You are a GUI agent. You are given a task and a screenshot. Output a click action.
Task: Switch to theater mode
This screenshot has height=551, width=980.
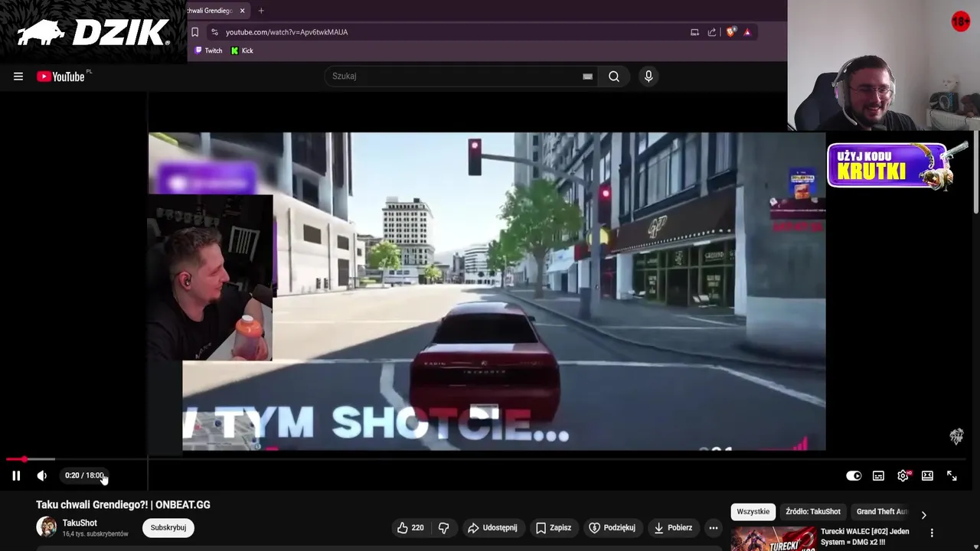coord(927,476)
